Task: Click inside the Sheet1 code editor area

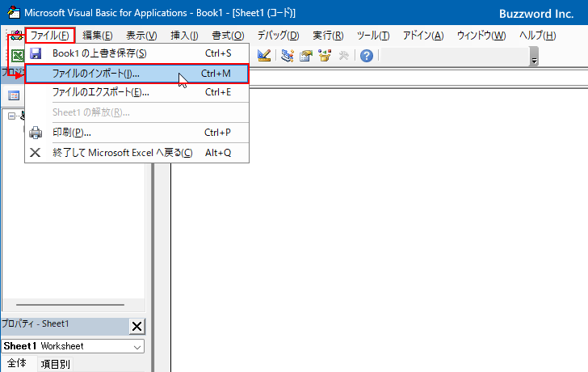Action: point(379,230)
